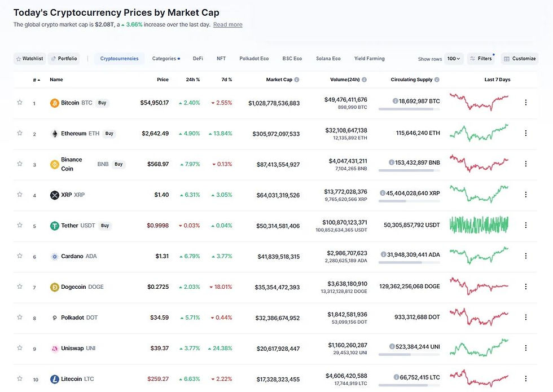The image size is (553, 392).
Task: Click info icon beside XRP circulating supply
Action: [383, 193]
